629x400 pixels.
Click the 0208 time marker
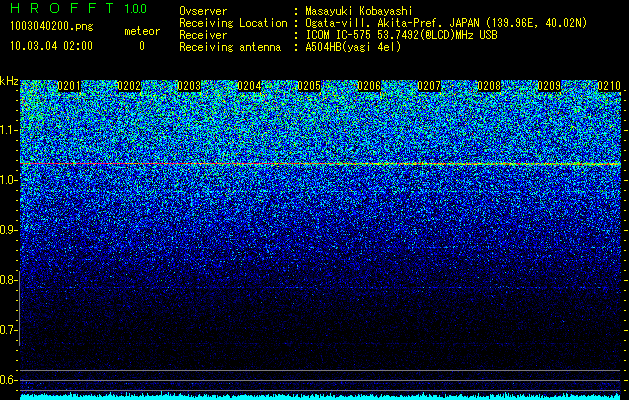[x=489, y=86]
